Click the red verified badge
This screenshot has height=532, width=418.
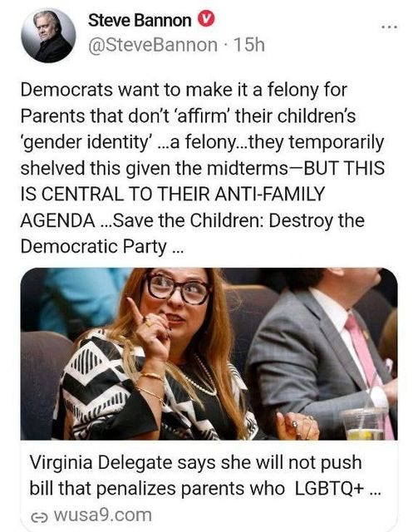[x=206, y=20]
